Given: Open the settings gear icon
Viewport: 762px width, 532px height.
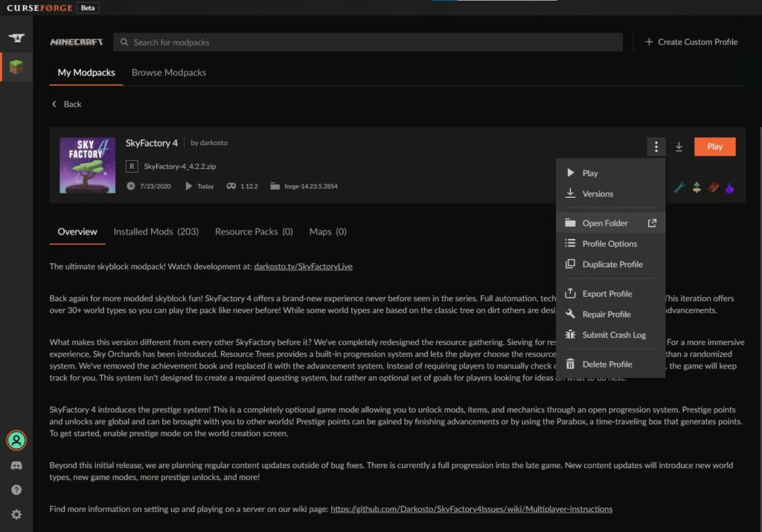Looking at the screenshot, I should point(16,514).
